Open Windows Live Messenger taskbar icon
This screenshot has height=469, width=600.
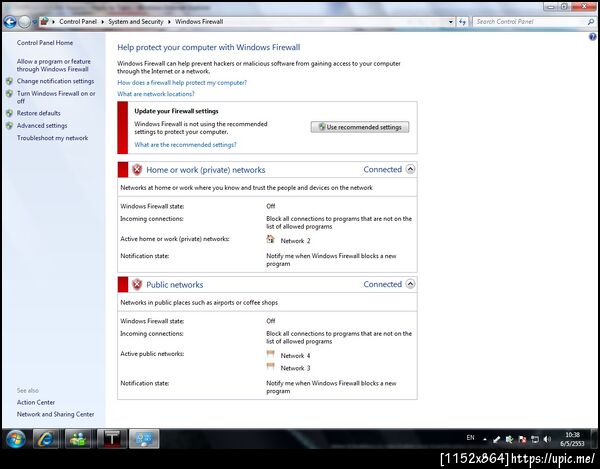[x=78, y=439]
